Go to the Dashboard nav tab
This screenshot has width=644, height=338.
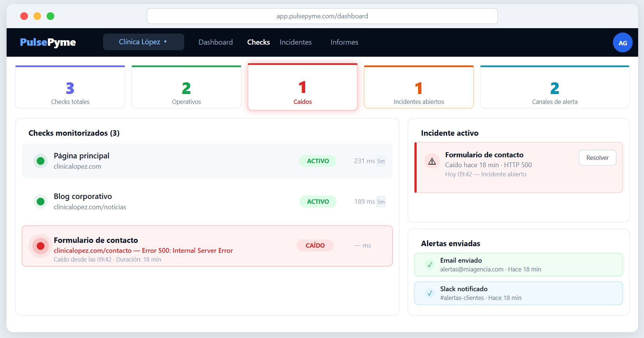[x=216, y=42]
